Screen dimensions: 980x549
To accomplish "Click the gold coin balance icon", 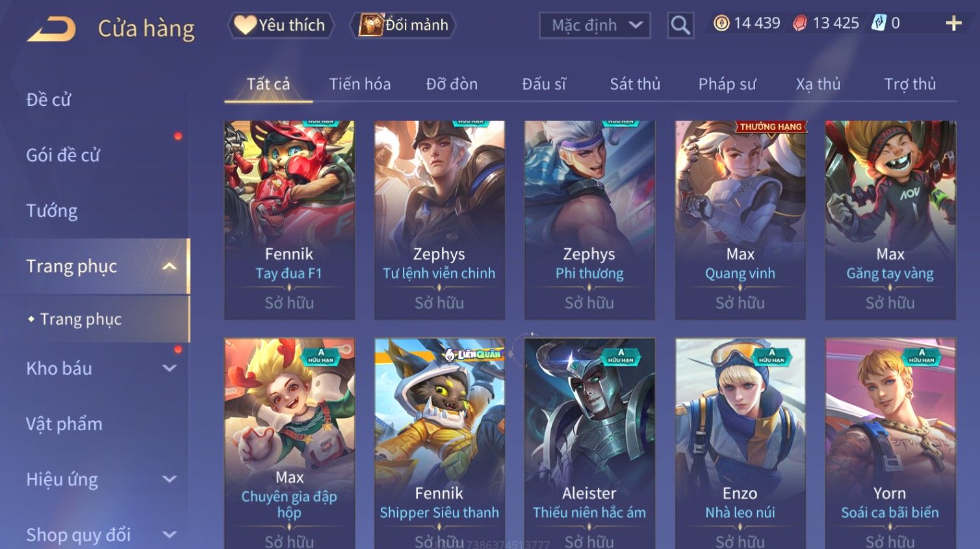I will pos(721,23).
